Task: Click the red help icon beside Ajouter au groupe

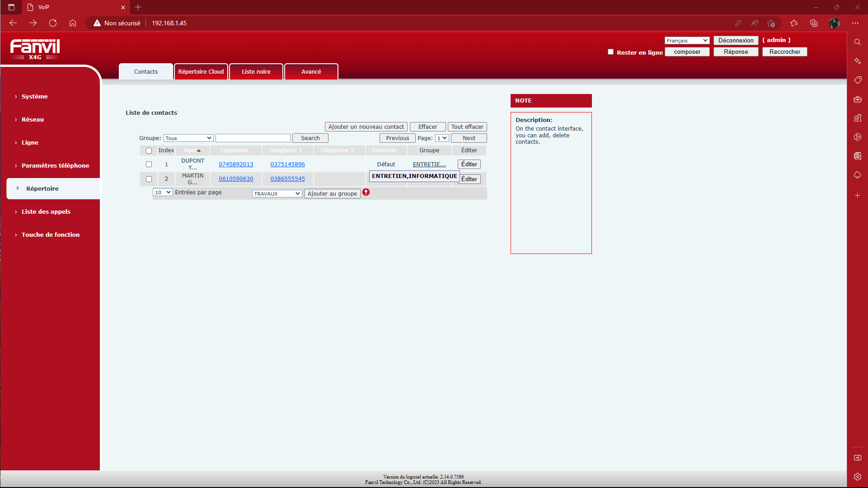Action: [366, 192]
